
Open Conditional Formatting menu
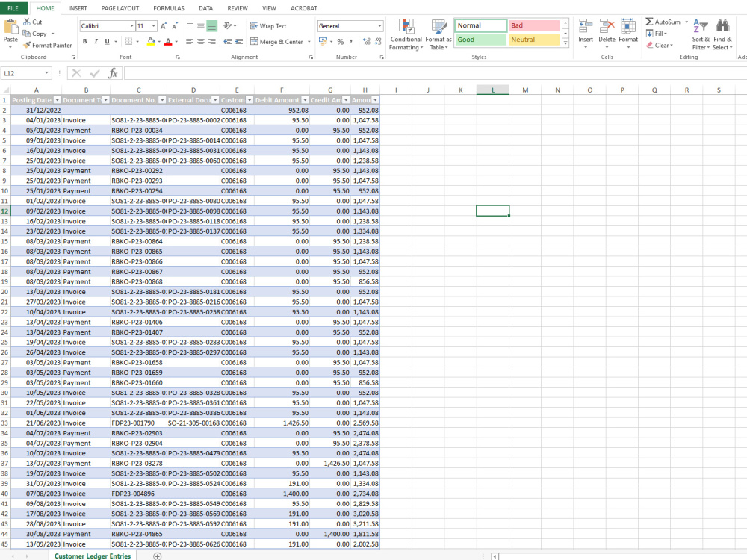tap(406, 34)
